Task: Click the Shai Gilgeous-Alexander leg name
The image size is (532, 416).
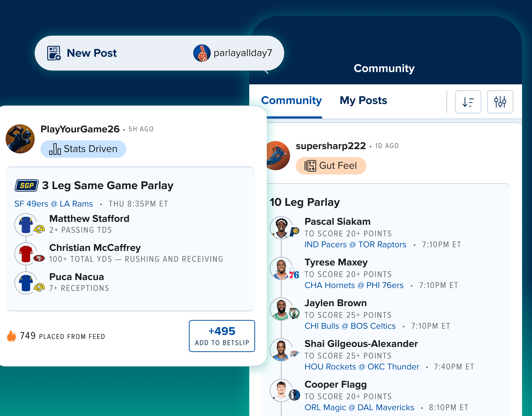Action: [x=361, y=344]
